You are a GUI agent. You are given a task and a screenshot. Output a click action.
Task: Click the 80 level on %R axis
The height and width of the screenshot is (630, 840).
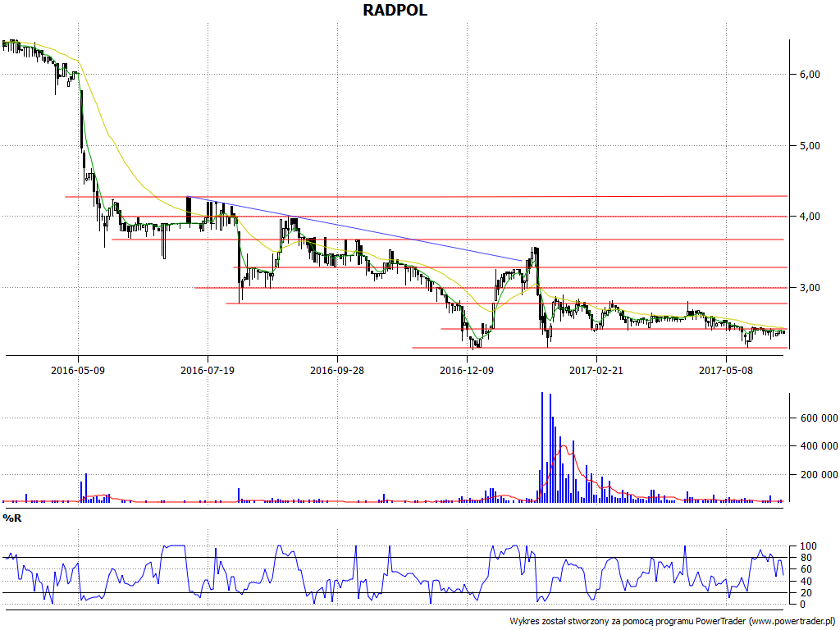pyautogui.click(x=806, y=558)
